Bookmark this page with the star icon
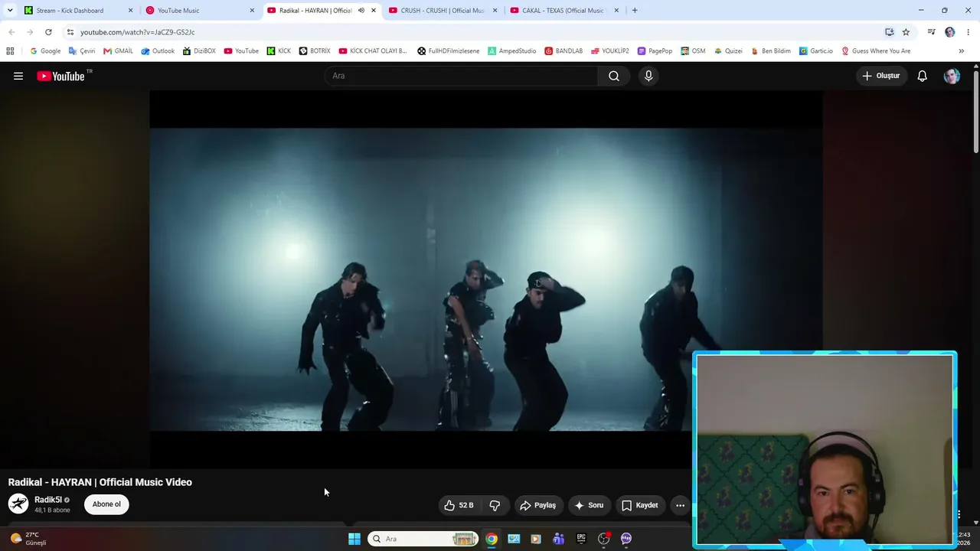 point(906,32)
